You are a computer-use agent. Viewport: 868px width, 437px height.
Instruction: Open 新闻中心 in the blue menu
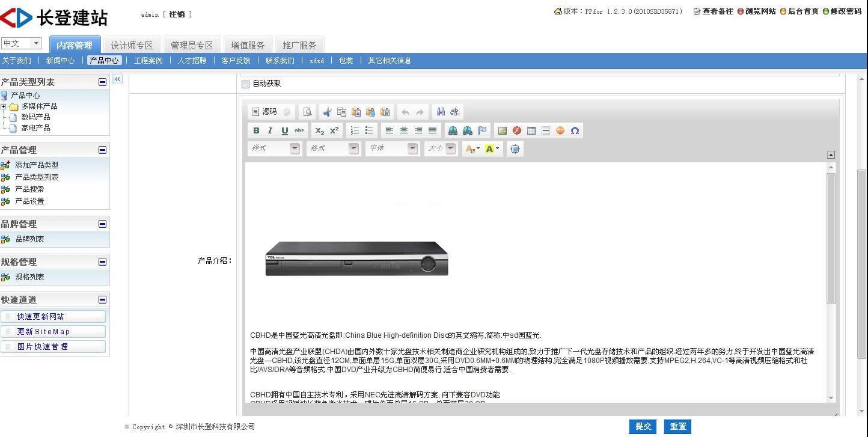point(60,61)
